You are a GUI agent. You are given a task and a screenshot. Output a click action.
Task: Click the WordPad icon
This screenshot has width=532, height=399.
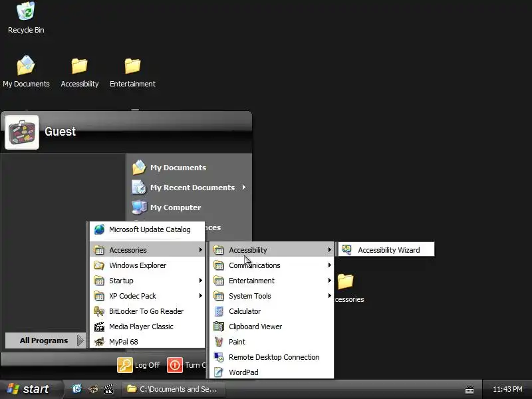(x=219, y=372)
